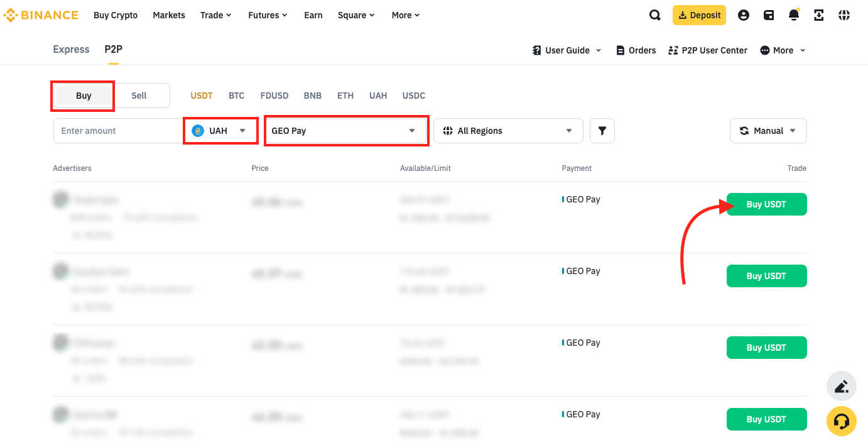Open the Markets page
Image resolution: width=868 pixels, height=445 pixels.
coord(169,15)
